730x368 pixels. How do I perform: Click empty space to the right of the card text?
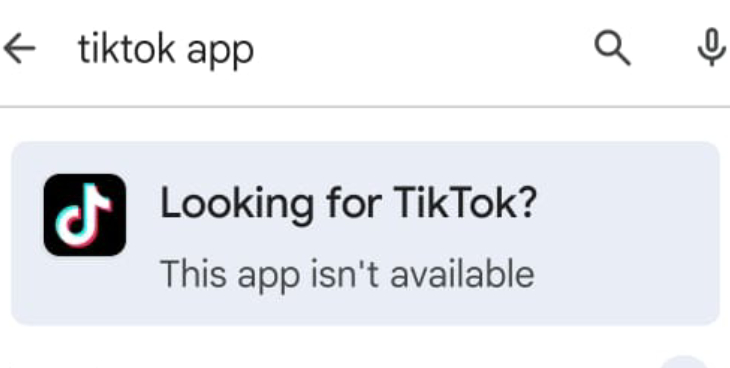[629, 233]
